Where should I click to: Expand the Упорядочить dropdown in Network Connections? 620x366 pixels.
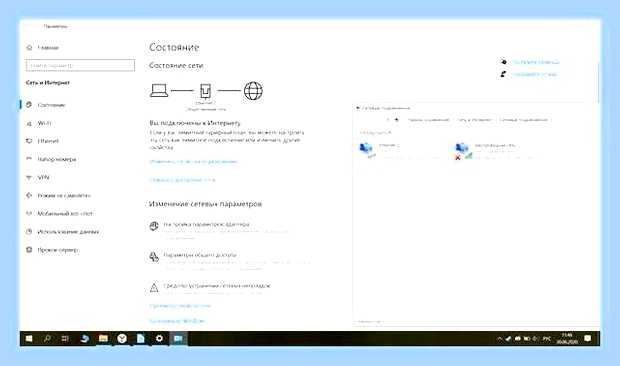coord(375,133)
